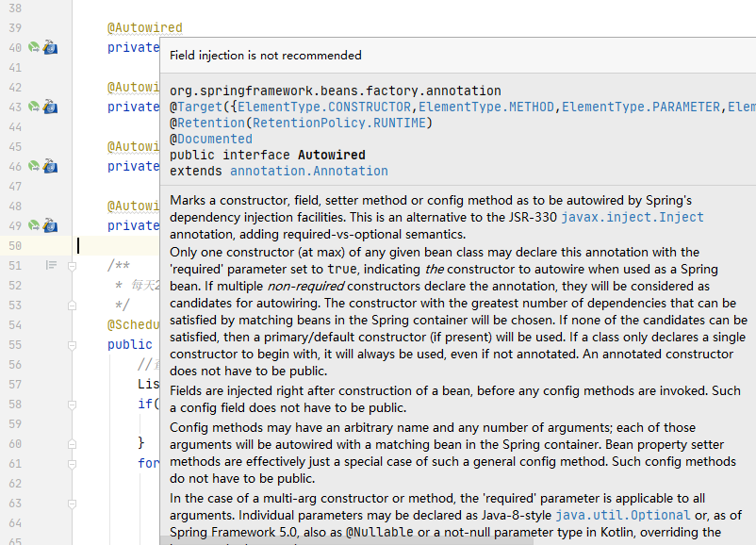Viewport: 756px width, 545px height.
Task: Collapse the Javadoc comment fold marker on line 51
Action: (72, 266)
